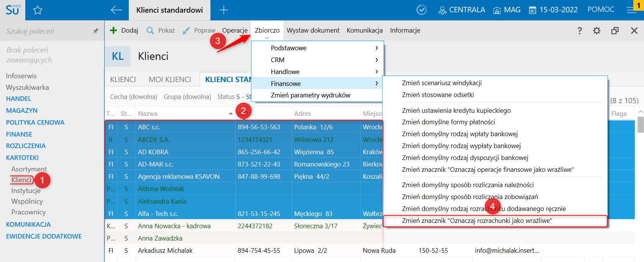Open the Status filter dropdown
This screenshot has width=644, height=262.
pyautogui.click(x=234, y=97)
